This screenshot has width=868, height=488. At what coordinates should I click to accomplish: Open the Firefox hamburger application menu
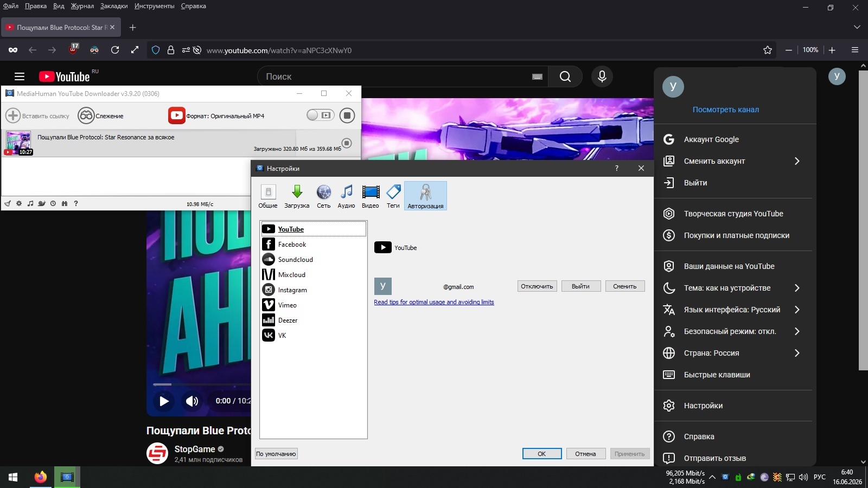(855, 50)
